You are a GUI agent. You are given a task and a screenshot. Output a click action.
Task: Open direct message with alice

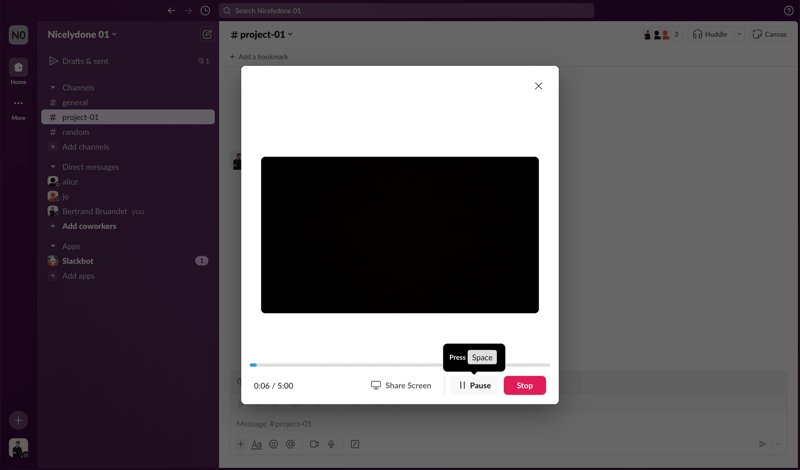pyautogui.click(x=128, y=182)
